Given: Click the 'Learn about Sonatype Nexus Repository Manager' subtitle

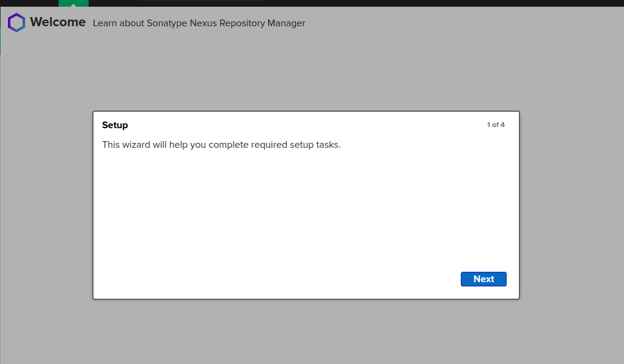Looking at the screenshot, I should [199, 23].
